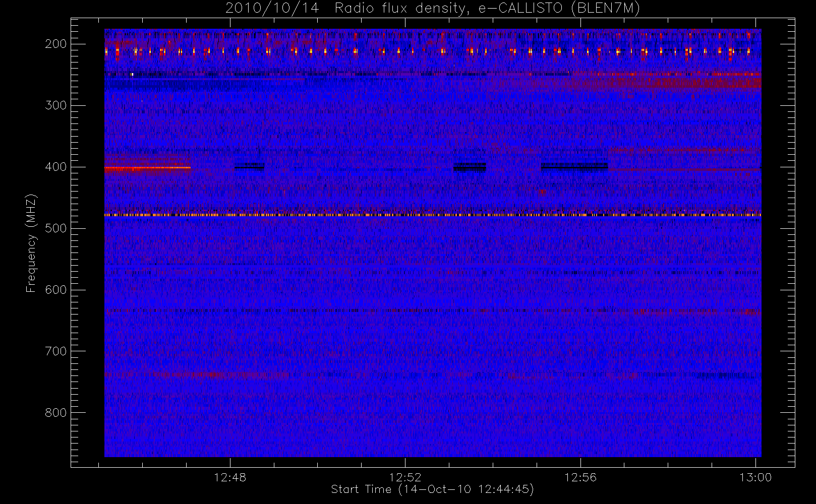Viewport: 816px width, 504px height.
Task: Click the 800 frequency tick label
Action: 56,413
